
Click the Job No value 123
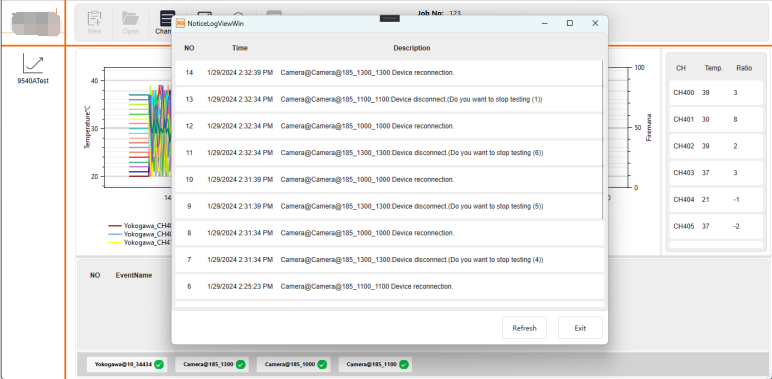[455, 13]
